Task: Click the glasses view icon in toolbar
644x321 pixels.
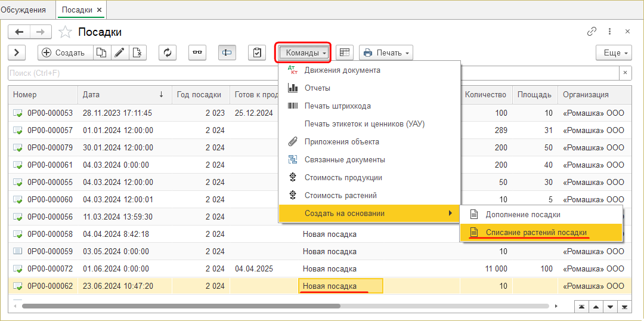Action: pos(197,53)
